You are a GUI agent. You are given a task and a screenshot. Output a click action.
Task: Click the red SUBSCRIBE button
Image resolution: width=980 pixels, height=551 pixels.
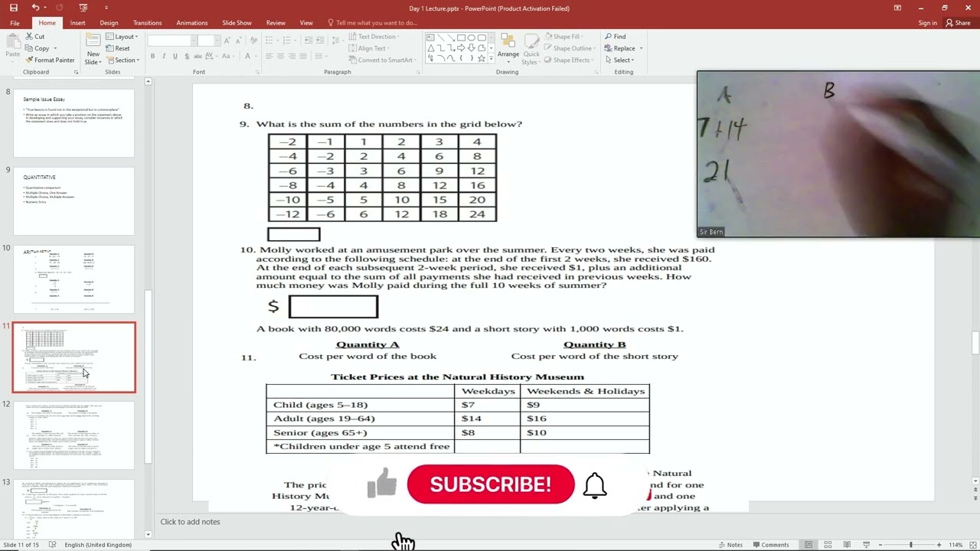point(491,484)
